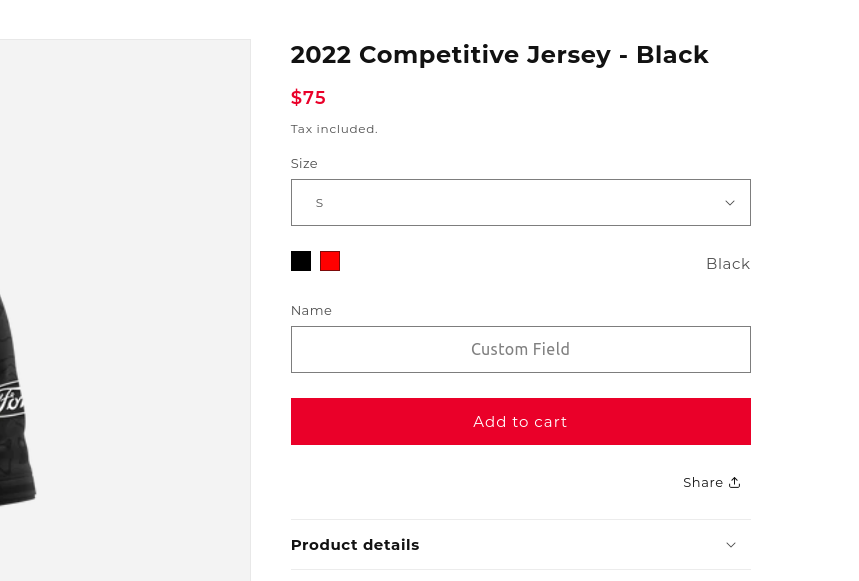
Task: Click the Add to cart button
Action: click(520, 421)
